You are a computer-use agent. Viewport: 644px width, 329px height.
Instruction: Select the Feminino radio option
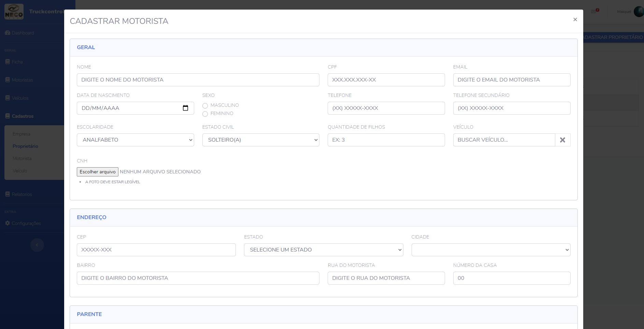(205, 114)
